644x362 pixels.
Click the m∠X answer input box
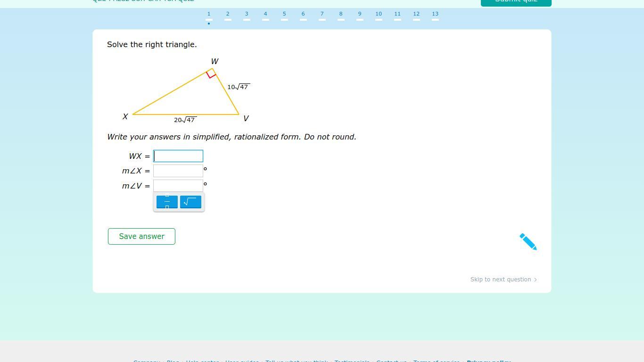[x=178, y=171]
